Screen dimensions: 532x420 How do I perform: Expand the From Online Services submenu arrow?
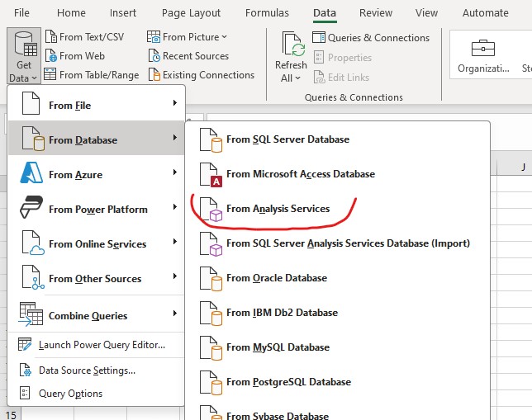point(175,242)
